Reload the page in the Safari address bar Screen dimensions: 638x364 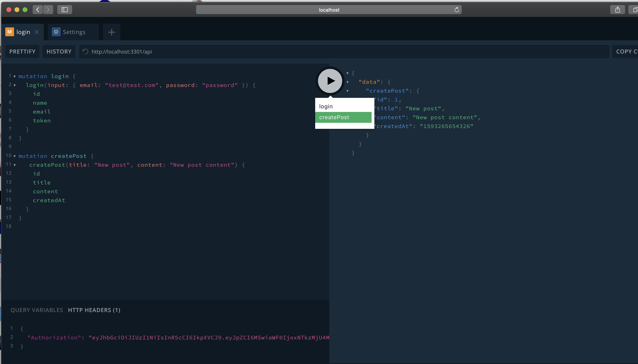pos(457,10)
